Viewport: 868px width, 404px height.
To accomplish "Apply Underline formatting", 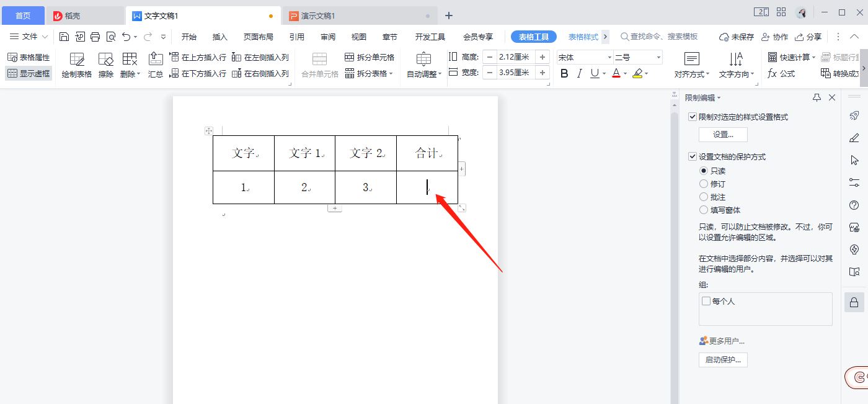I will click(x=595, y=73).
